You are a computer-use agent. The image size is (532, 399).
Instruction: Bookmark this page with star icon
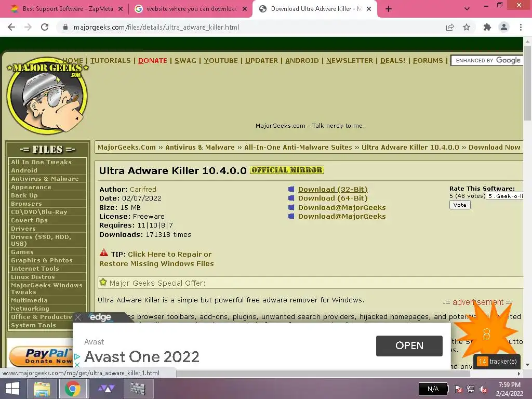click(467, 27)
